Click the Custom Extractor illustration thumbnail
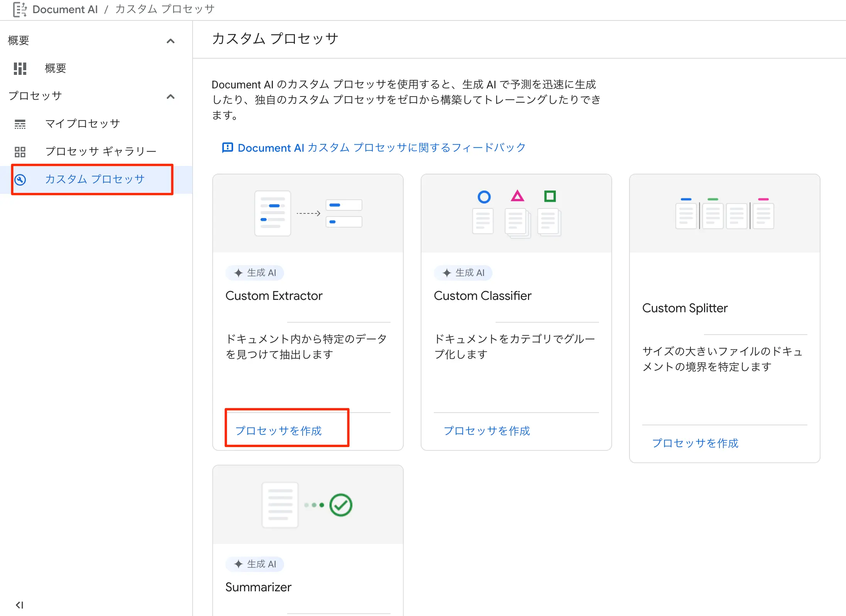 tap(308, 213)
